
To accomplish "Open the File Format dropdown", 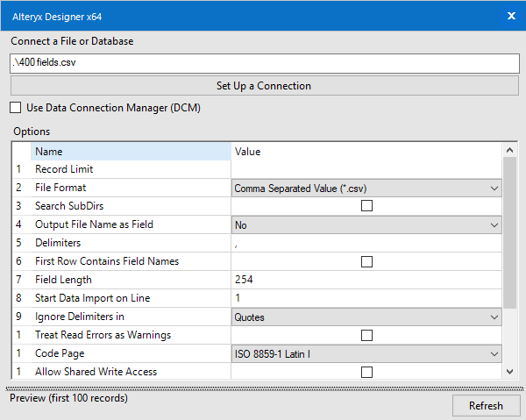I will coord(366,188).
